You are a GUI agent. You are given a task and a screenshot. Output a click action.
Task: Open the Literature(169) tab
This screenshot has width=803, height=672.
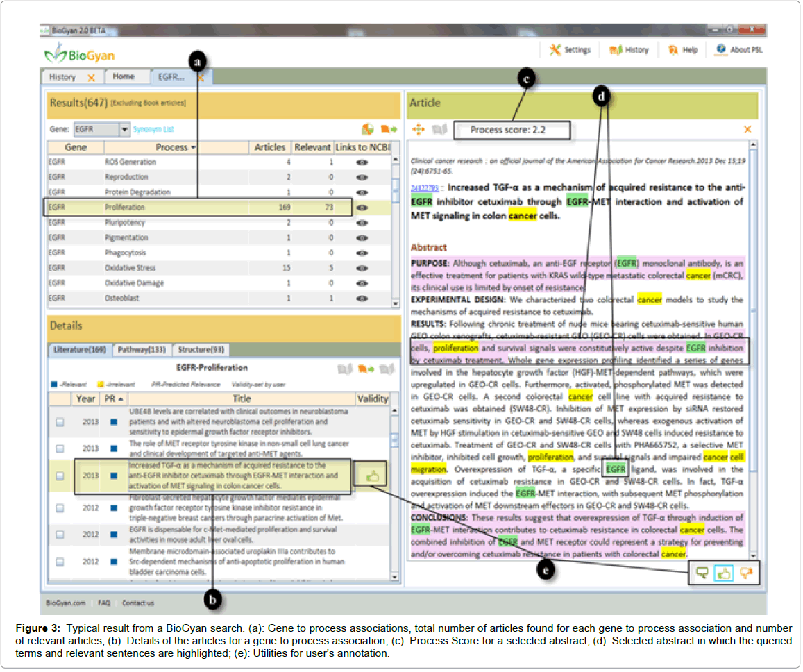pos(79,350)
